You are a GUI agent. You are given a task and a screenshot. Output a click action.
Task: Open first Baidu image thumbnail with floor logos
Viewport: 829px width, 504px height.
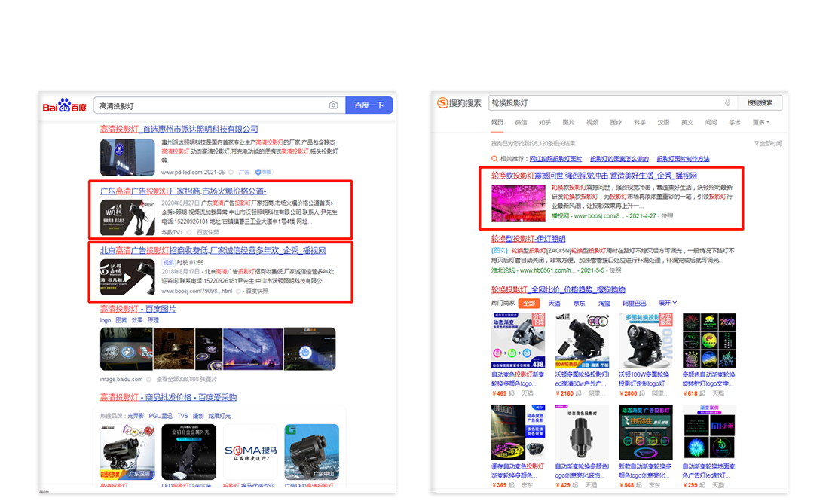127,349
